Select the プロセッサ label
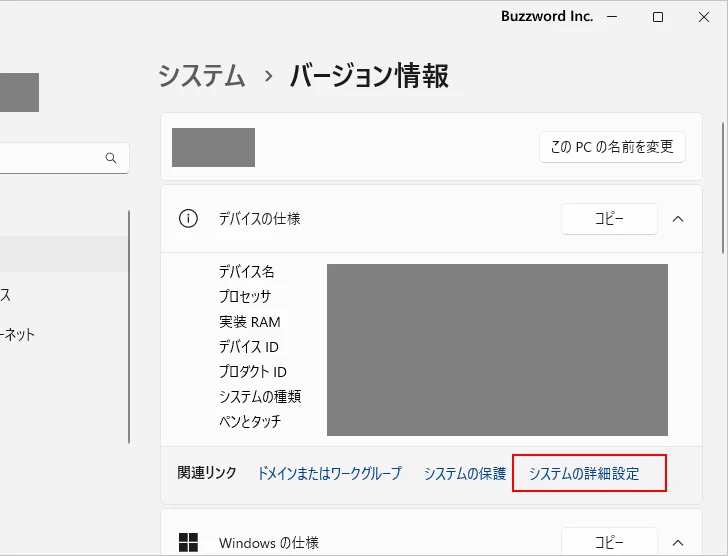Image resolution: width=728 pixels, height=556 pixels. pyautogui.click(x=245, y=296)
